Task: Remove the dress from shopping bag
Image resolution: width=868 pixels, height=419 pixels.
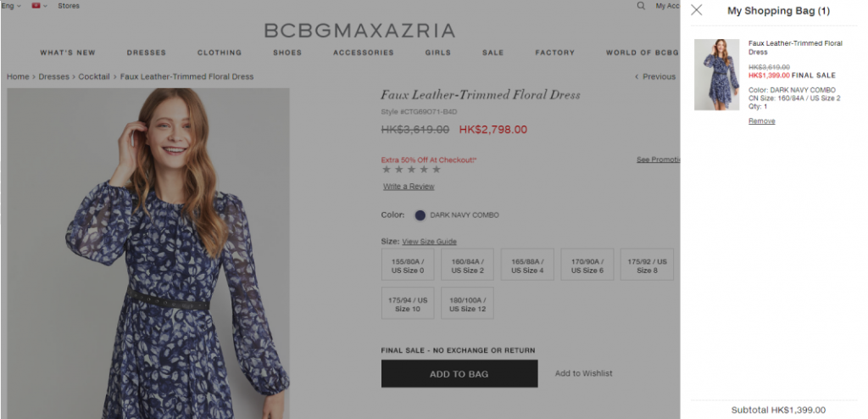Action: (x=761, y=121)
